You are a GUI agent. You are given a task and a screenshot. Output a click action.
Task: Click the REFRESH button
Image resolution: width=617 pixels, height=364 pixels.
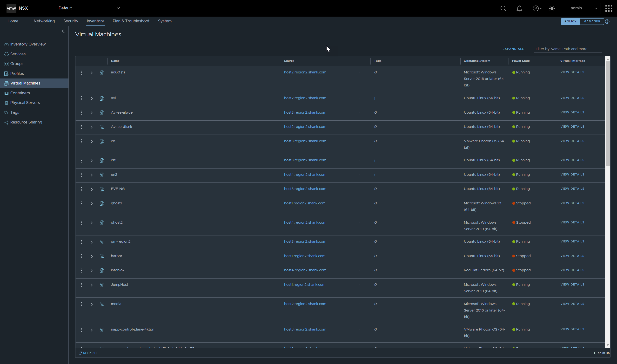(x=87, y=353)
